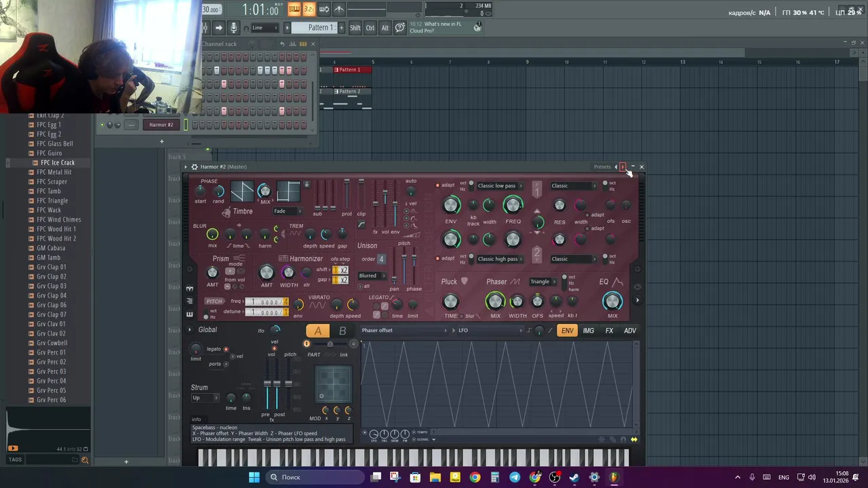
Task: Open the Line snap mode dropdown
Action: tap(264, 28)
